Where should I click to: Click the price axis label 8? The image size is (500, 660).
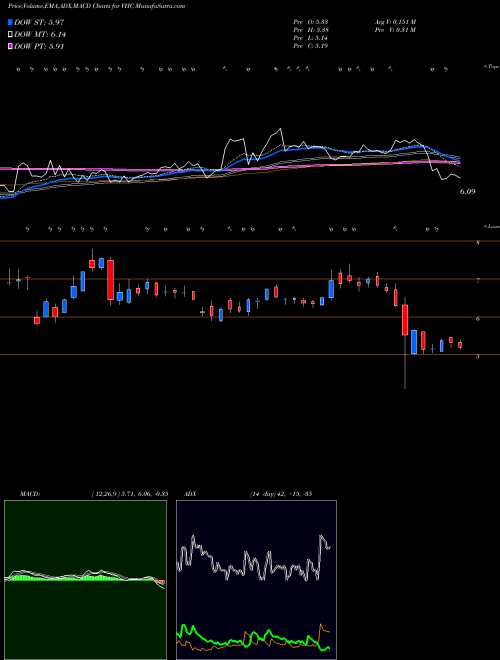[x=478, y=243]
